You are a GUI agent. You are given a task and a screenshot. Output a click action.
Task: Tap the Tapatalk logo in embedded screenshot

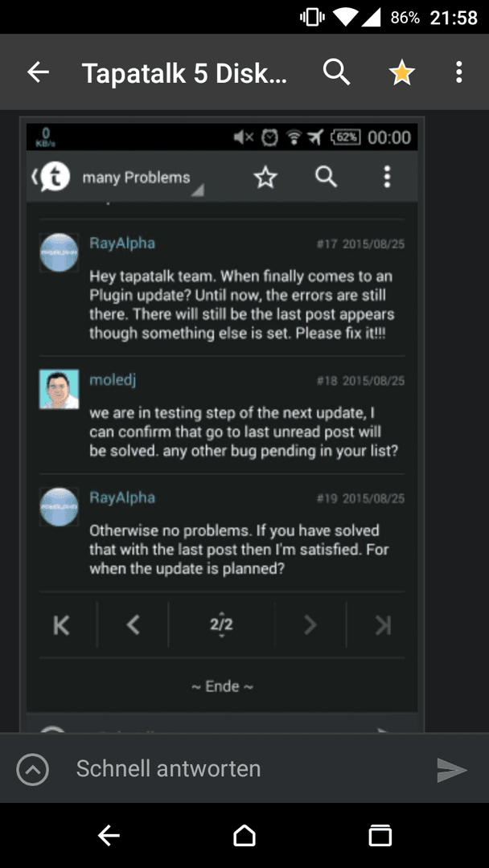tap(52, 177)
